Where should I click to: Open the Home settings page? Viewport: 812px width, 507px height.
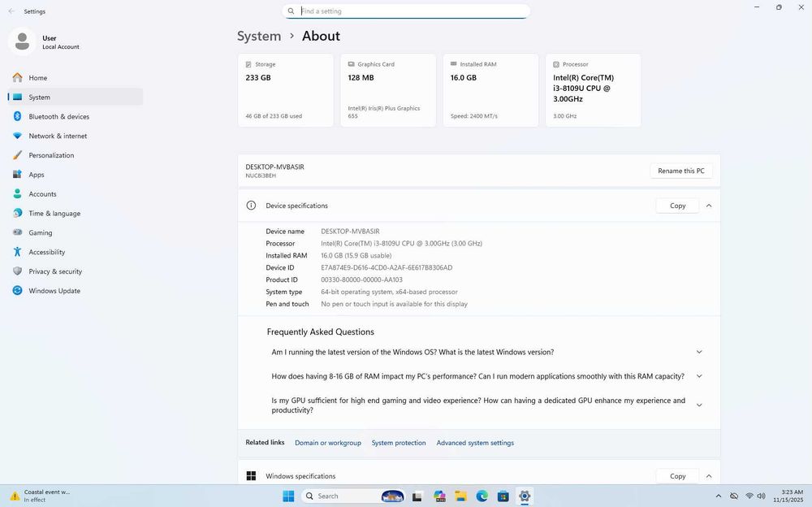pos(75,78)
